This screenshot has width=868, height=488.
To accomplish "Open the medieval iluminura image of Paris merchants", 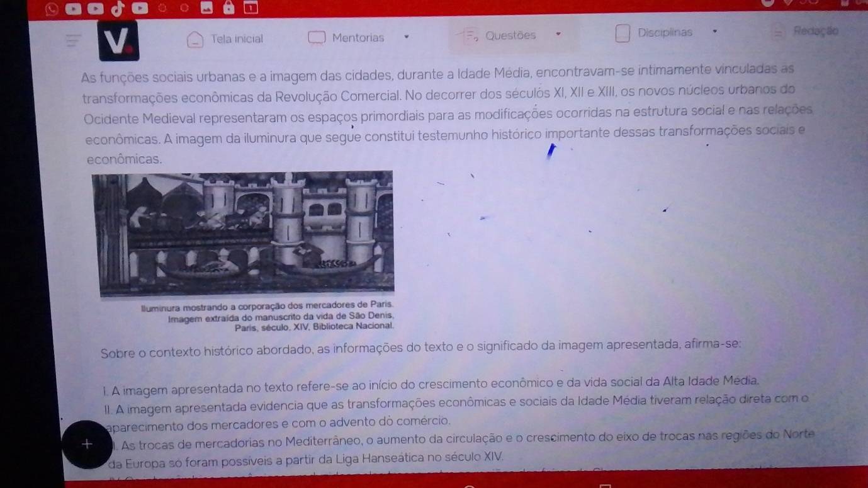I will pos(243,233).
